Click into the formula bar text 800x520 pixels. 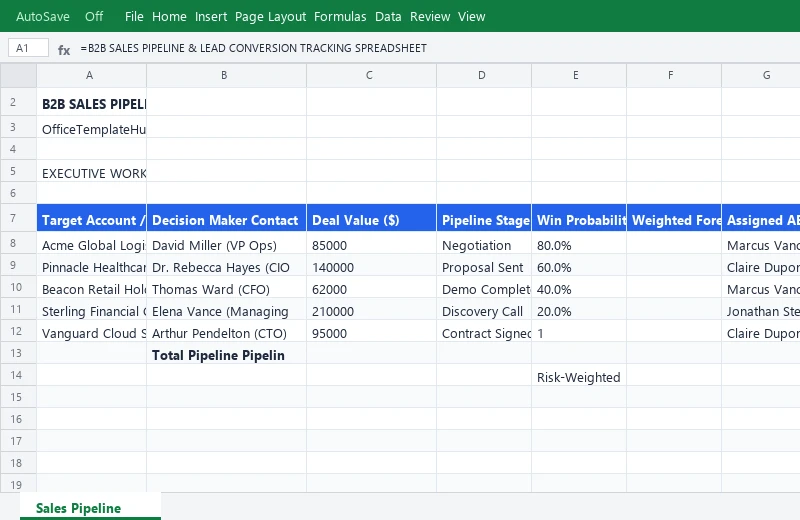click(x=253, y=48)
